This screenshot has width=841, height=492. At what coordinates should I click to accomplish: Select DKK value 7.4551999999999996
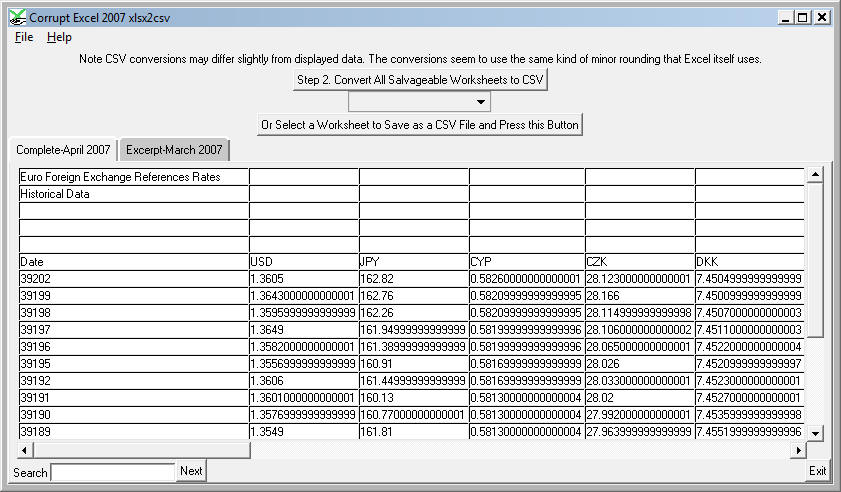749,431
